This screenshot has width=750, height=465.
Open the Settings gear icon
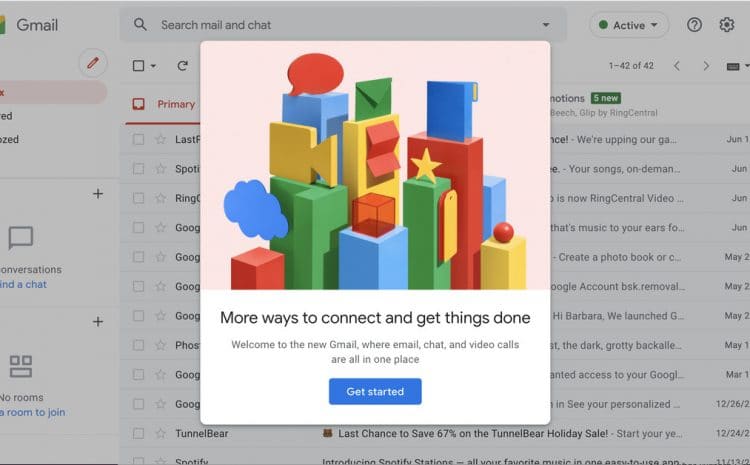727,25
